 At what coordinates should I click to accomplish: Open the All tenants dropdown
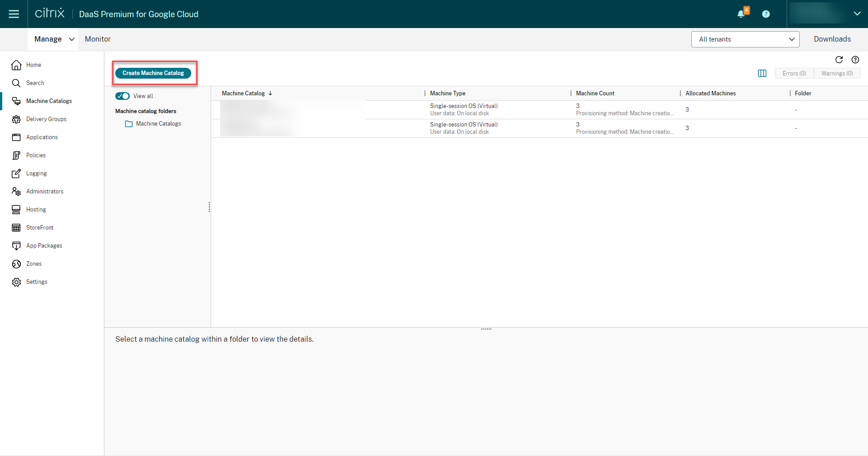coord(745,39)
